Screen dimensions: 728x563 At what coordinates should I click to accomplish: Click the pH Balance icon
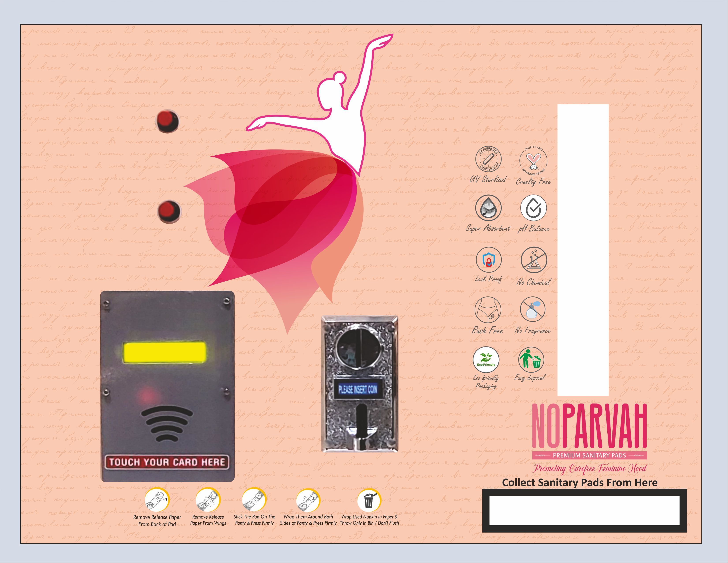pos(533,208)
